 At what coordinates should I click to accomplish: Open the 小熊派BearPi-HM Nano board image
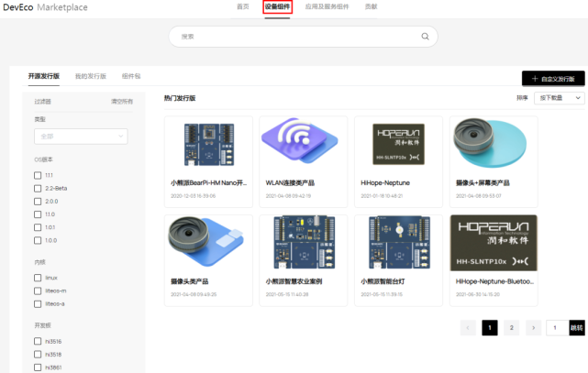[209, 145]
